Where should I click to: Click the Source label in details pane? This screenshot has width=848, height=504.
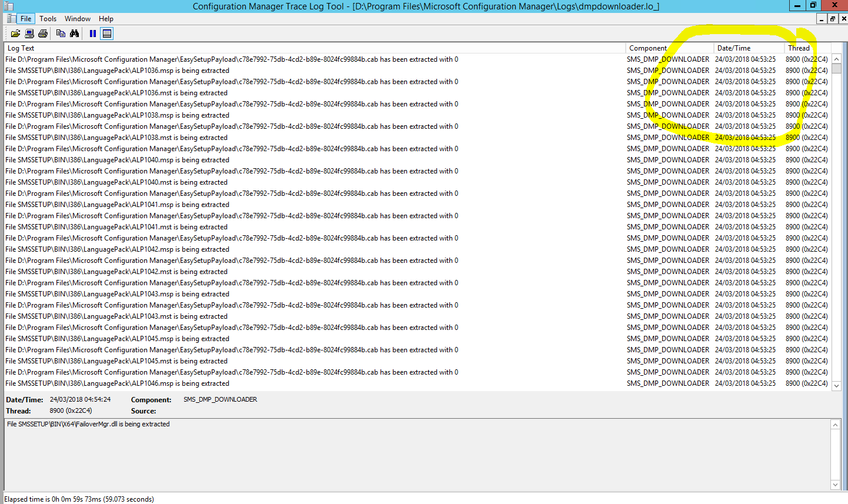pos(143,411)
